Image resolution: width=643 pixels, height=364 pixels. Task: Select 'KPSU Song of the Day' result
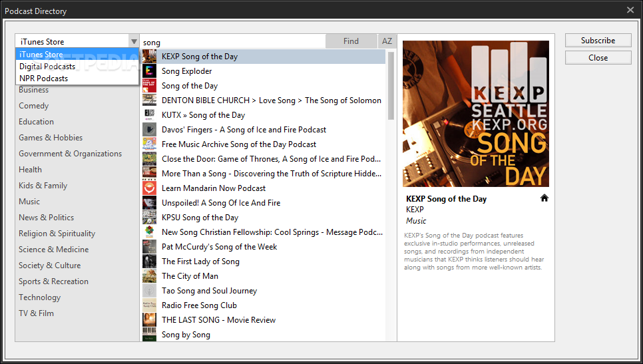tap(200, 218)
